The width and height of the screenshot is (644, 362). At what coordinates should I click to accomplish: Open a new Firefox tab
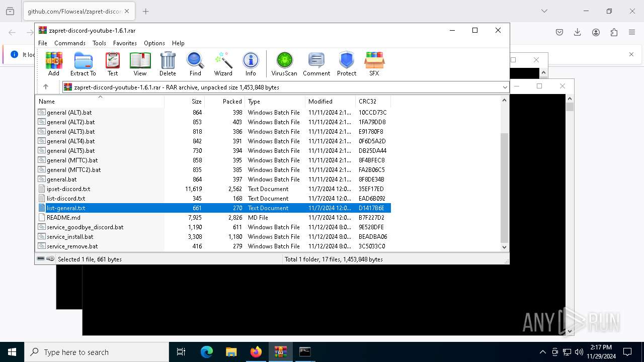(x=146, y=11)
